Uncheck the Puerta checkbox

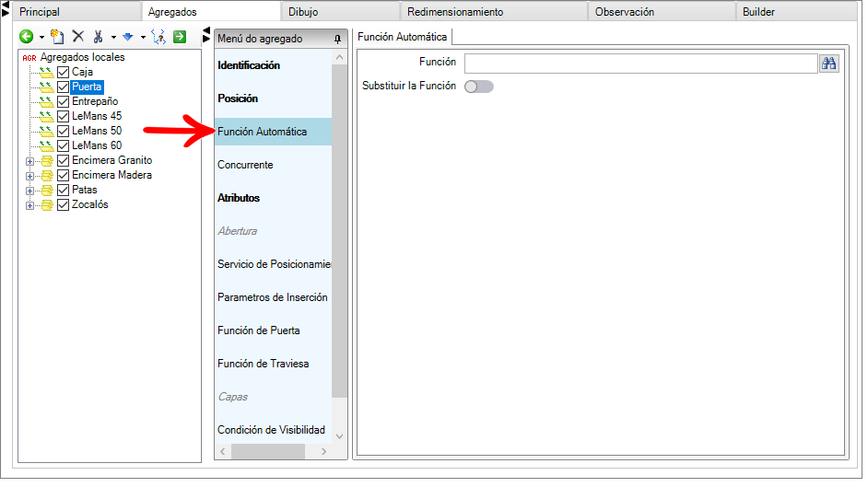(x=63, y=87)
